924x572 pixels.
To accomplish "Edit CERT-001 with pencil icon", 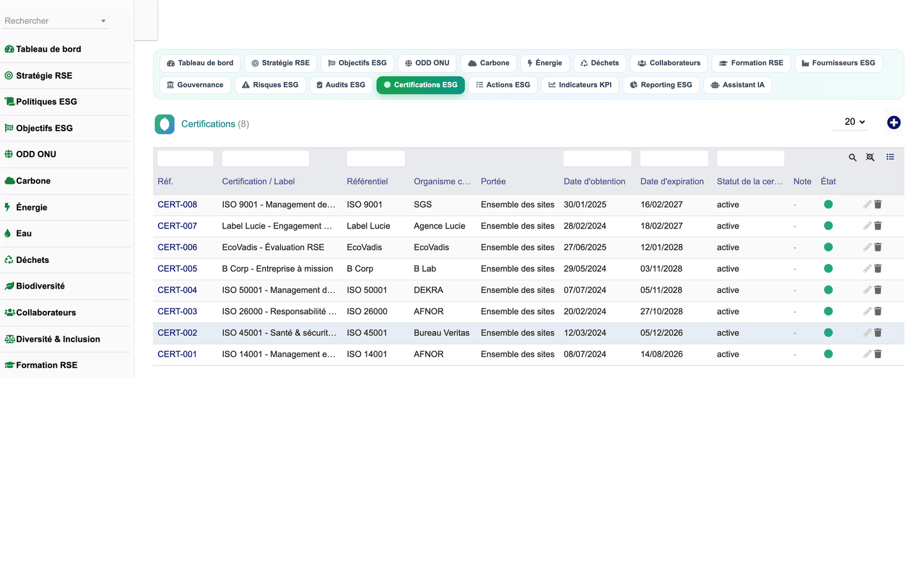I will point(867,354).
